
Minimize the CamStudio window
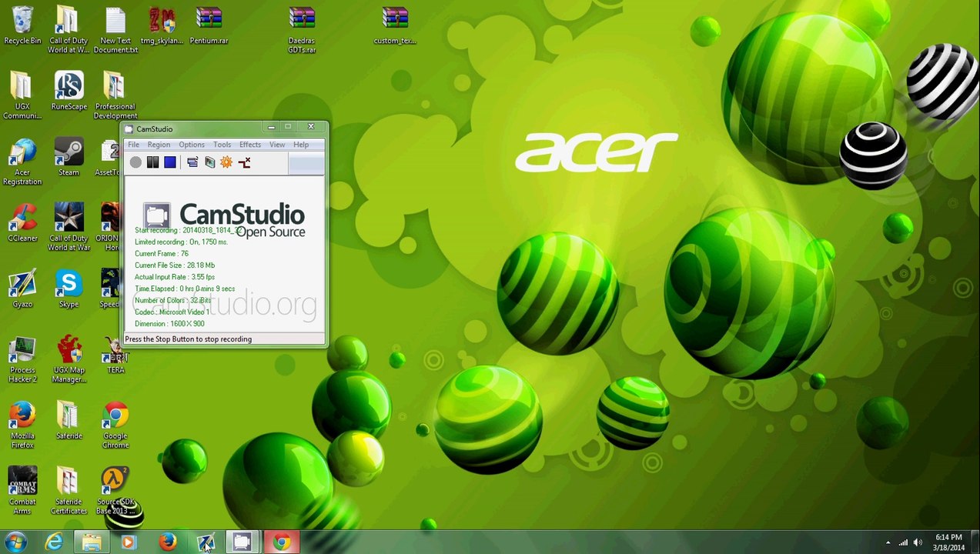point(272,127)
